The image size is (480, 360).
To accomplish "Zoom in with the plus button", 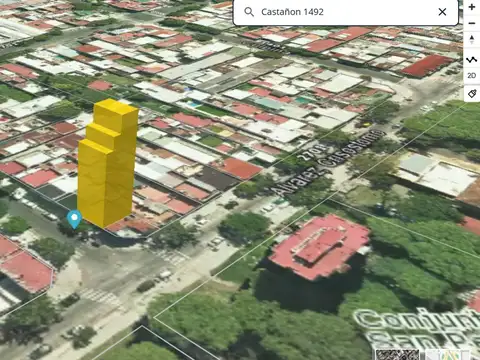I will (472, 7).
